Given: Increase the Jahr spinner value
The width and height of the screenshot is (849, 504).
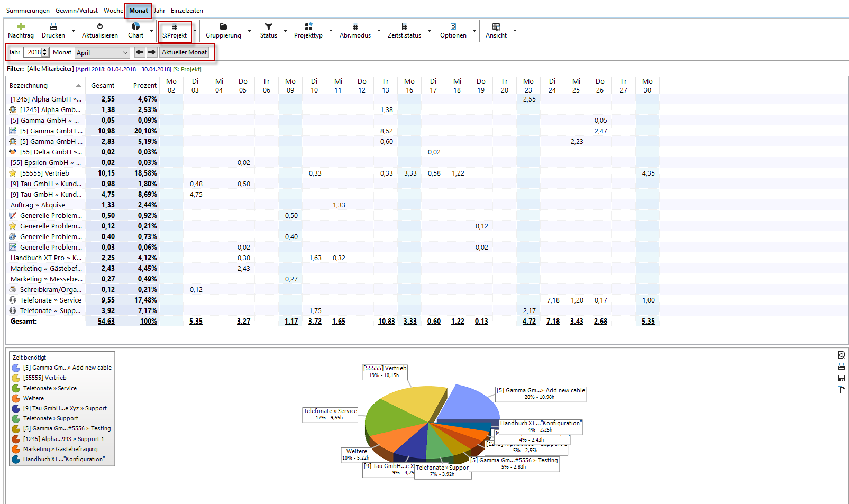Looking at the screenshot, I should coord(45,50).
